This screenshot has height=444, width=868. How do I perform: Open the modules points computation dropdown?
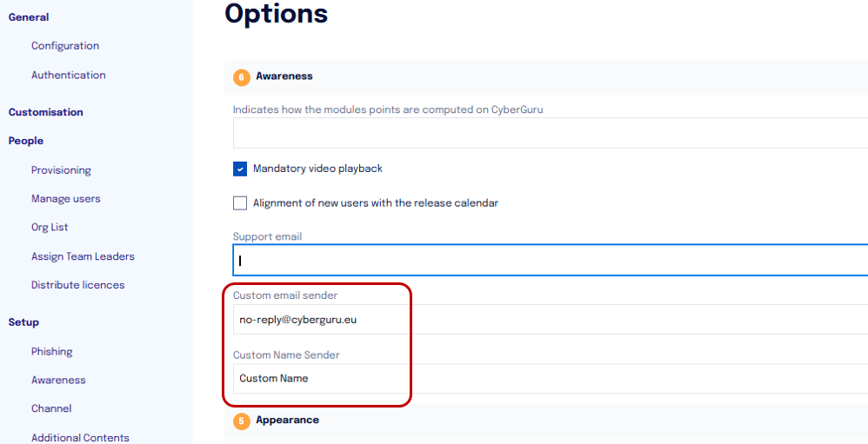(x=551, y=133)
